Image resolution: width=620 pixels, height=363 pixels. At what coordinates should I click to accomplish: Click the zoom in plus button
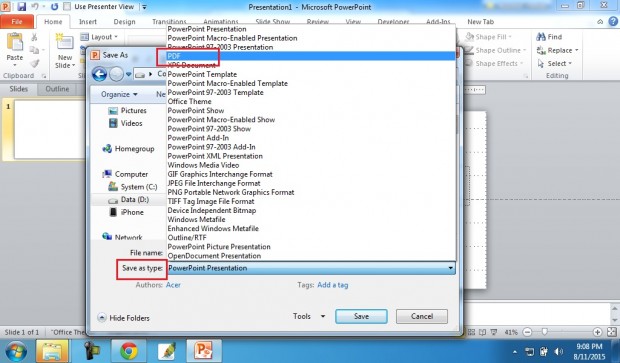pos(597,332)
